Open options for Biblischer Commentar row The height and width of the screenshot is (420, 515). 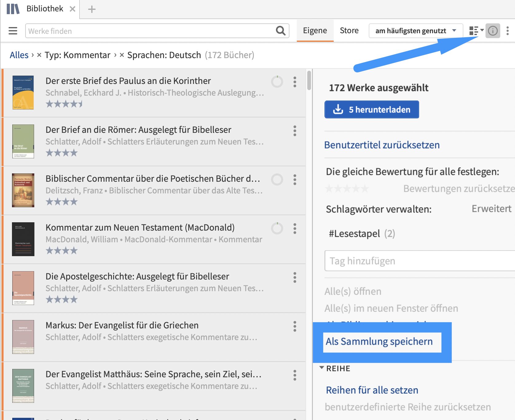pos(295,180)
